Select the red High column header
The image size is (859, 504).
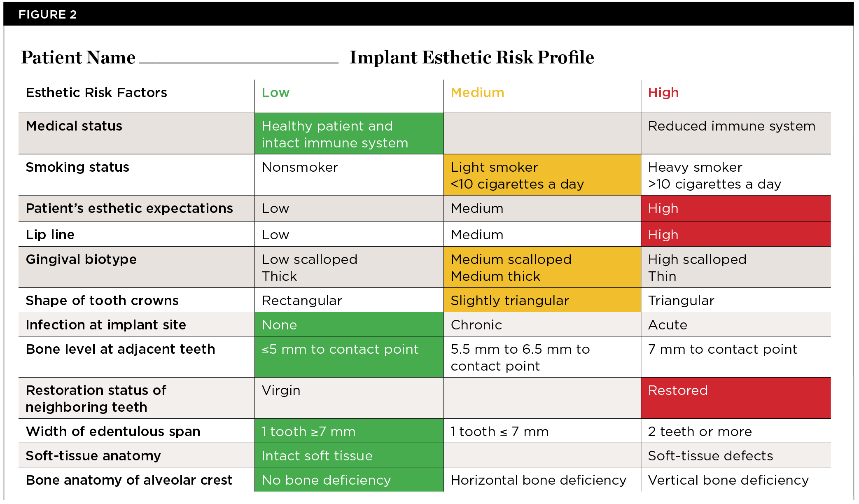(x=663, y=93)
